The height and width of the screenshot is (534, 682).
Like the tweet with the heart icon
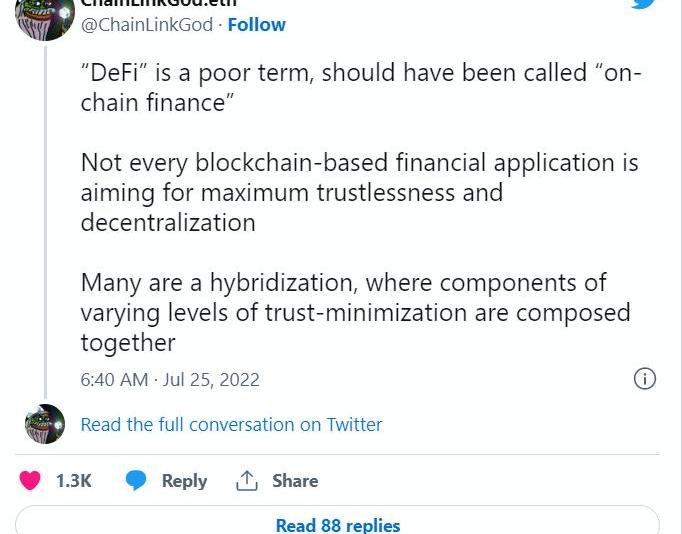coord(31,481)
